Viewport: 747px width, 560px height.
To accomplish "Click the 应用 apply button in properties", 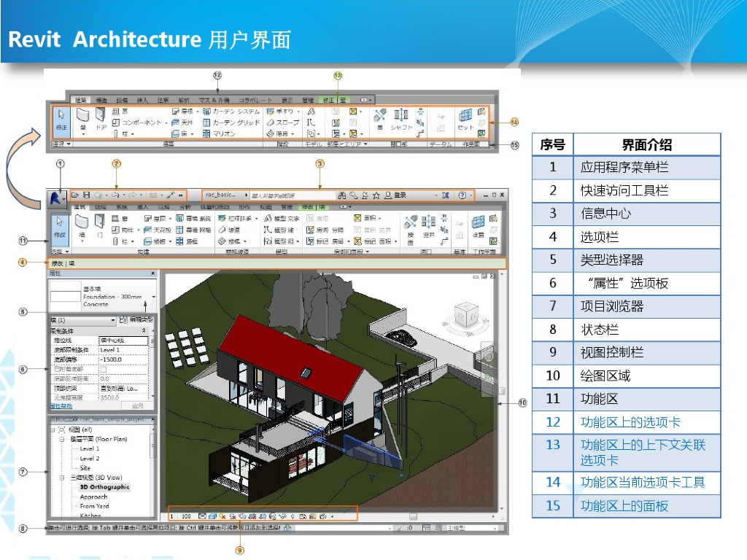I will (x=138, y=406).
